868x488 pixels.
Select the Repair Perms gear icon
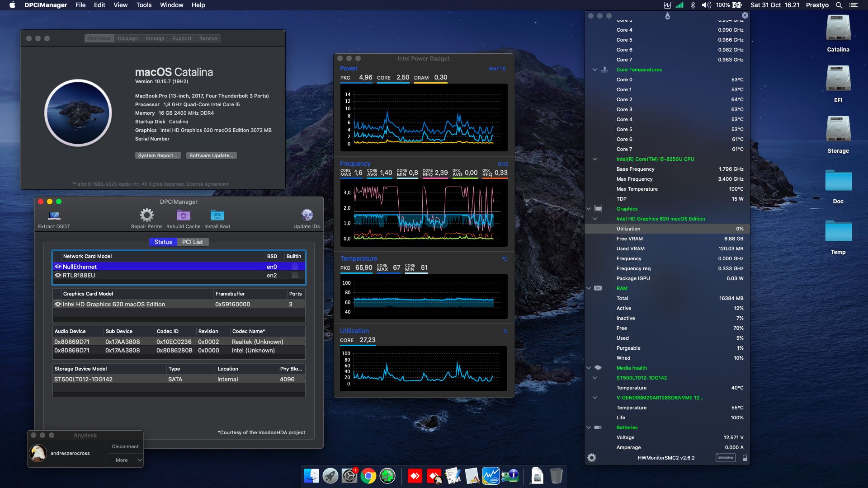click(x=146, y=216)
